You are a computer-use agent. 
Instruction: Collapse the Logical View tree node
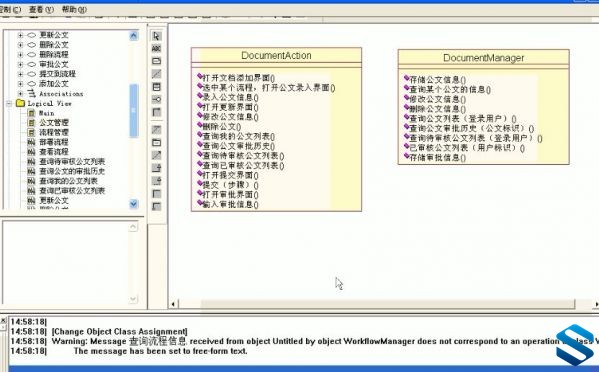click(9, 103)
